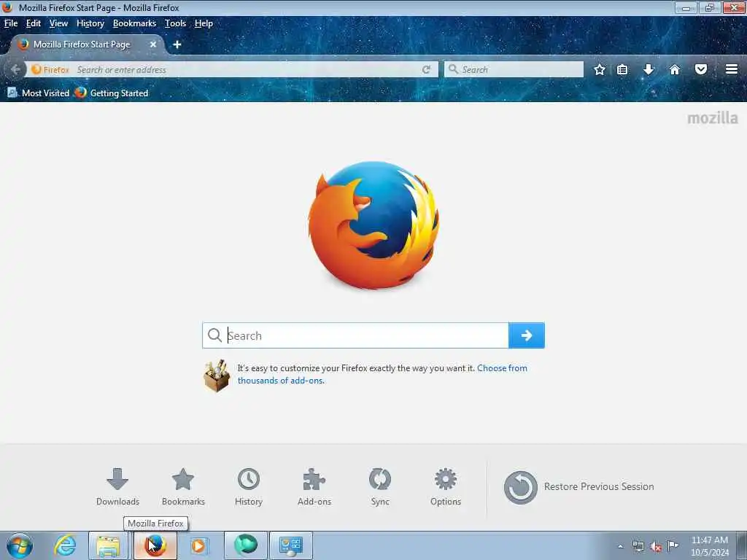747x560 pixels.
Task: Submit search with the blue arrow button
Action: 527,335
